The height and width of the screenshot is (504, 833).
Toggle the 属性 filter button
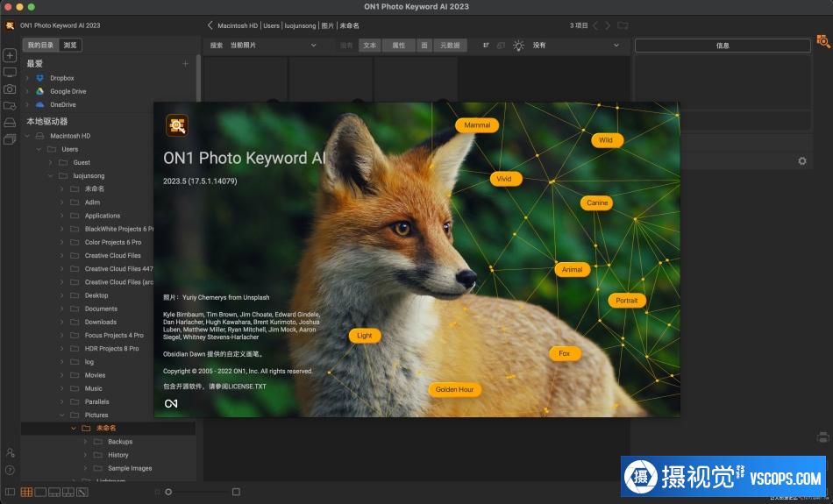(x=398, y=46)
